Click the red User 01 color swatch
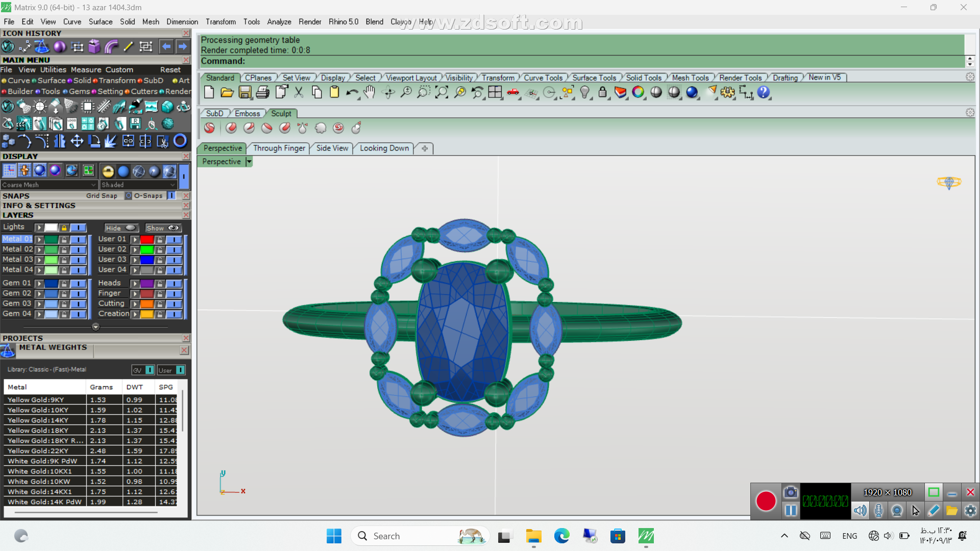Screen dimensions: 980x551 [x=147, y=239]
